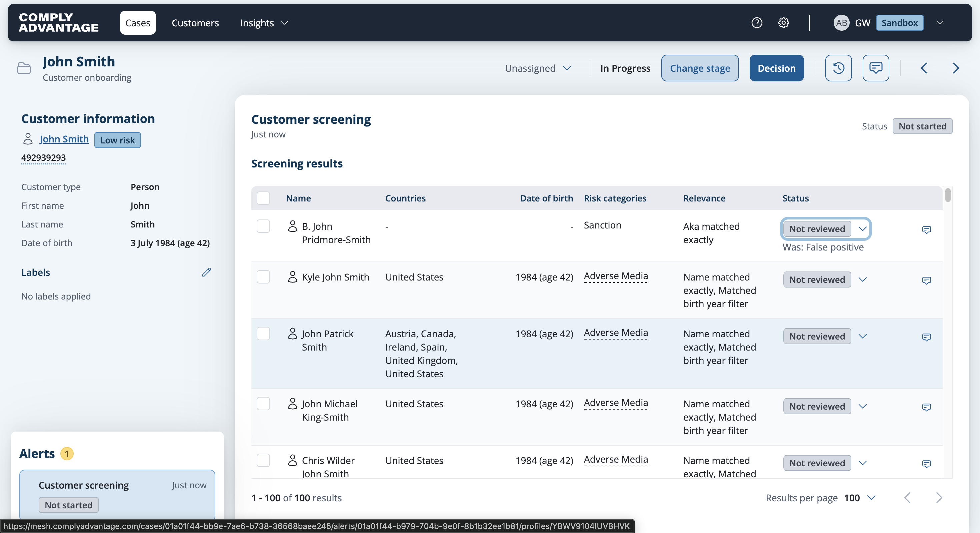980x533 pixels.
Task: Select checkbox for B. John Pridmore-Smith
Action: click(x=263, y=226)
